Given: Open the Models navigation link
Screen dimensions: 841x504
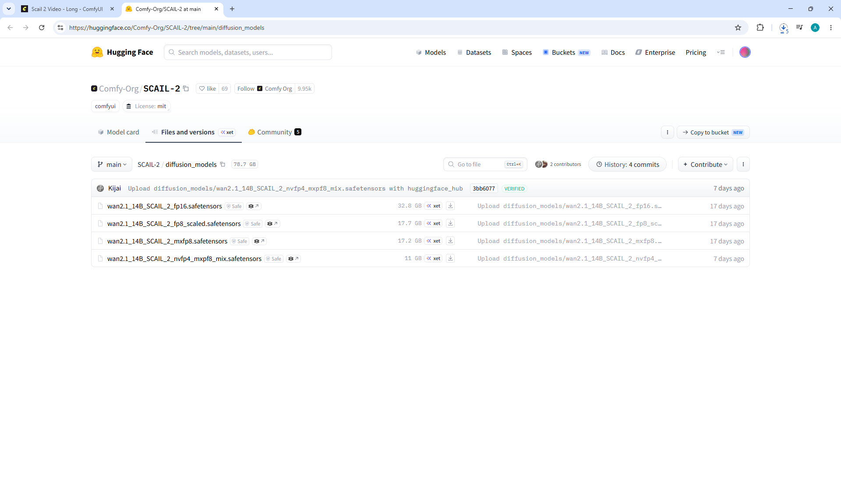Looking at the screenshot, I should [431, 53].
